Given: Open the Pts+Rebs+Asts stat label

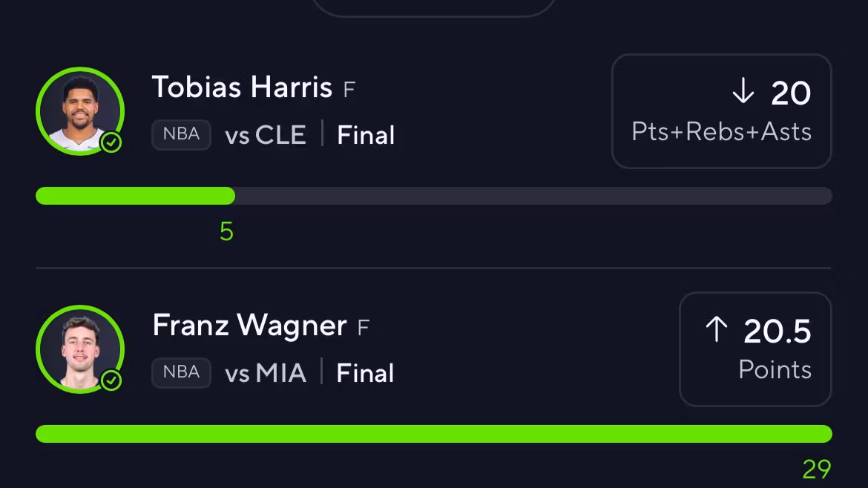Looking at the screenshot, I should click(x=721, y=132).
